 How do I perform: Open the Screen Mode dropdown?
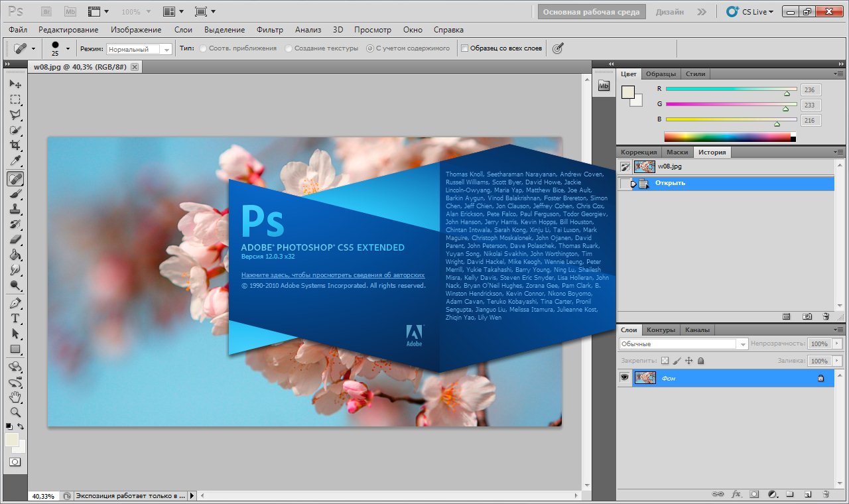coord(205,11)
